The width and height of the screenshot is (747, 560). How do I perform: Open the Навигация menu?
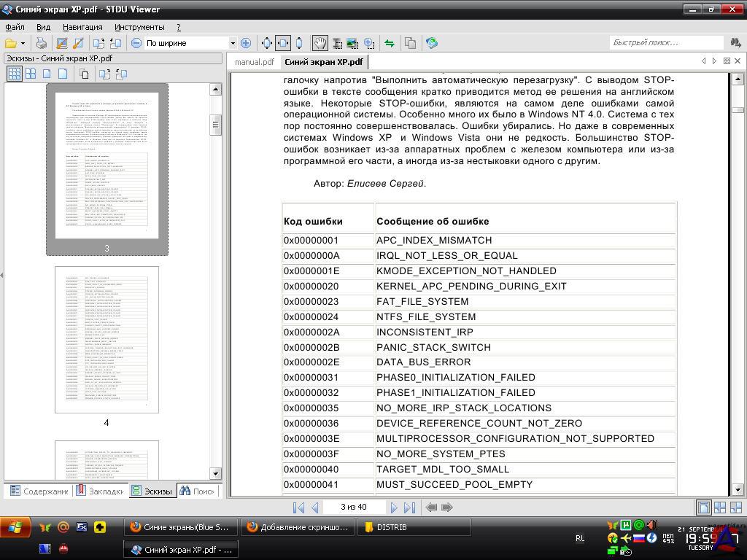click(82, 27)
